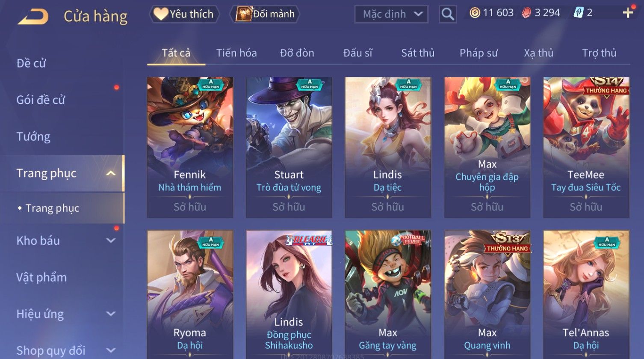Open Gói đề cử in sidebar
The height and width of the screenshot is (359, 644).
41,100
